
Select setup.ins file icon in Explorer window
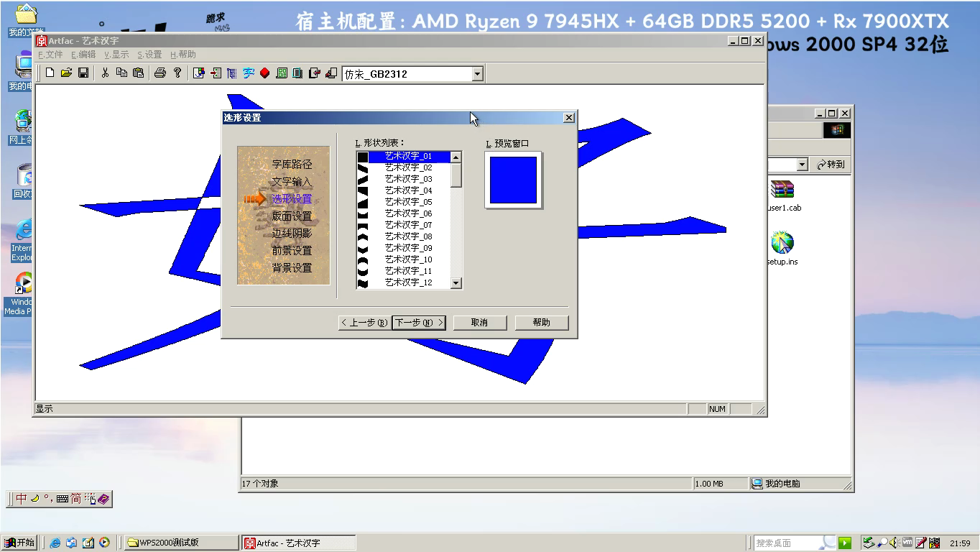[x=782, y=249]
